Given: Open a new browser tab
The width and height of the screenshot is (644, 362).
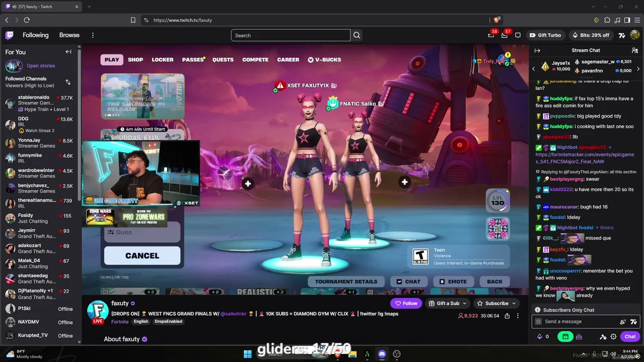Looking at the screenshot, I should [89, 7].
